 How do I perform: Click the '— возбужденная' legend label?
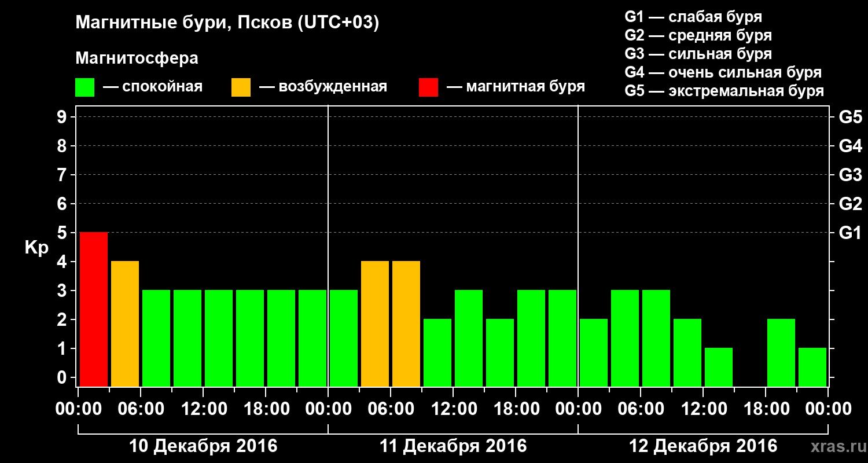tap(323, 87)
